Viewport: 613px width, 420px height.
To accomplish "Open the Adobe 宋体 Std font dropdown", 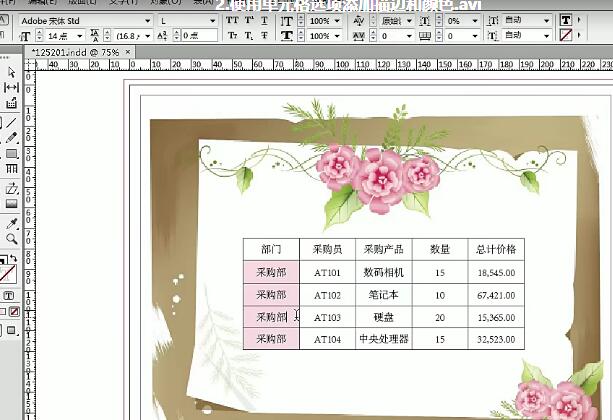I will click(x=147, y=20).
